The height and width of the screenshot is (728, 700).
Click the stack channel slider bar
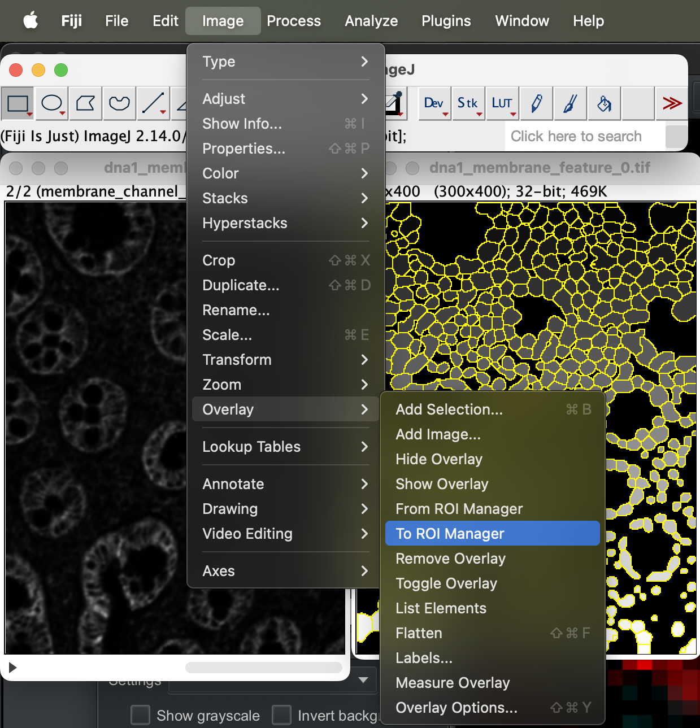pos(263,668)
